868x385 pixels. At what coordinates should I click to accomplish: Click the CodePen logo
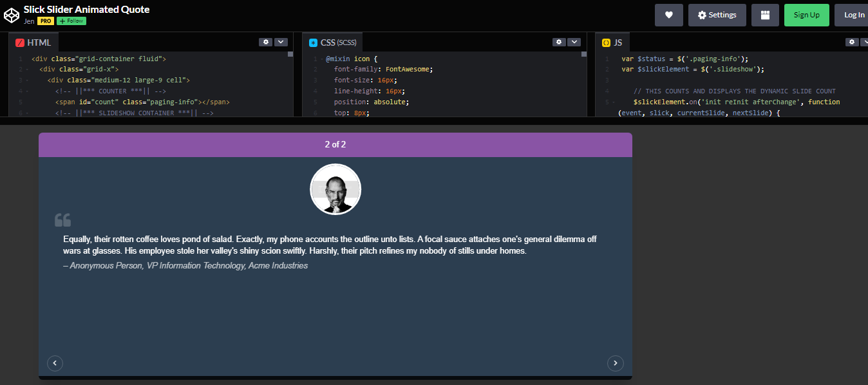point(12,14)
